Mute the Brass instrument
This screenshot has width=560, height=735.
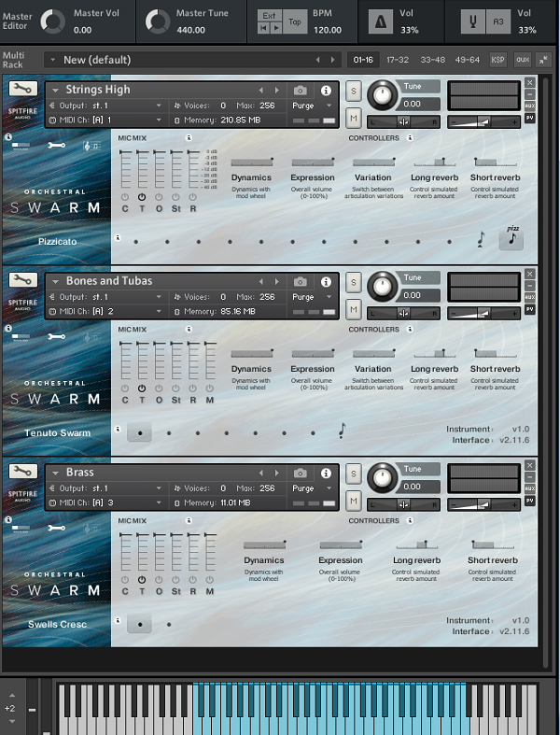point(354,501)
